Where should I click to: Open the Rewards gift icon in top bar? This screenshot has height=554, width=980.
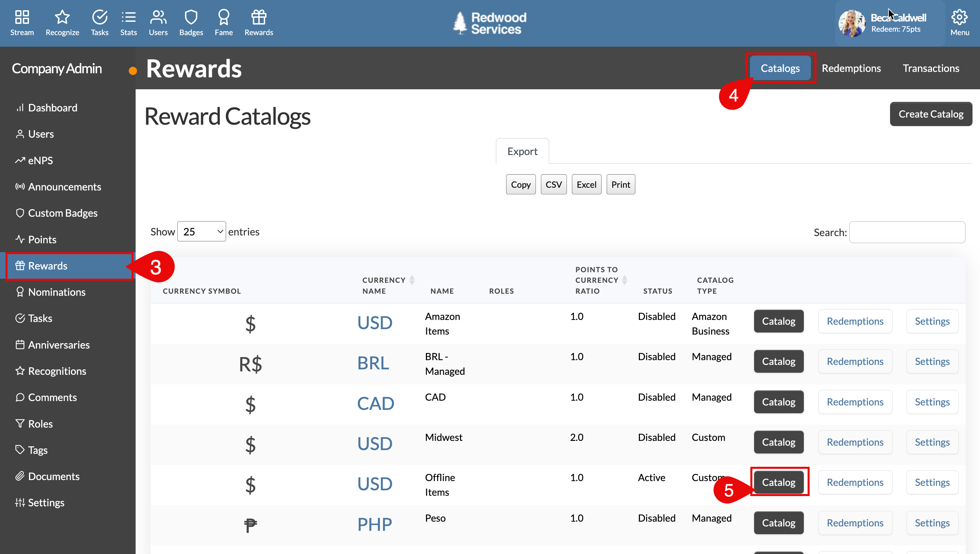point(259,17)
